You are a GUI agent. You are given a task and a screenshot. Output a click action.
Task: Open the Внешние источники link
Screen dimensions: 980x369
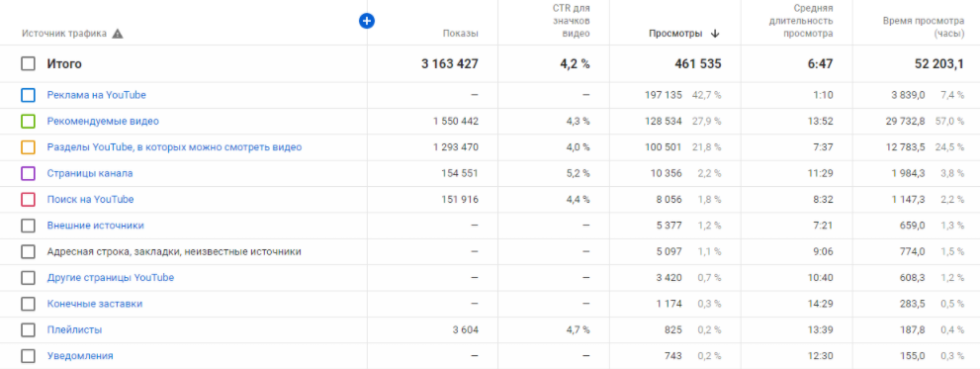tap(96, 226)
